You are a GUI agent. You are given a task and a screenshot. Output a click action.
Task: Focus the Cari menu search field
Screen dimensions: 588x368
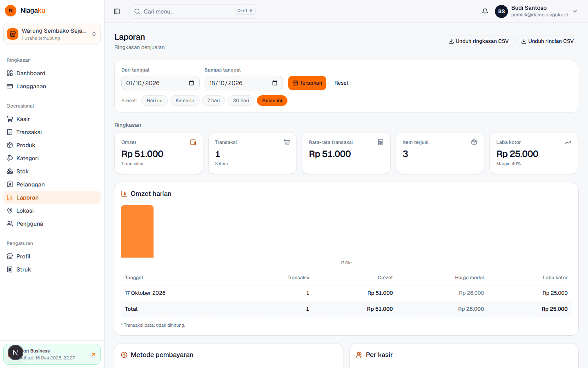[x=195, y=11]
